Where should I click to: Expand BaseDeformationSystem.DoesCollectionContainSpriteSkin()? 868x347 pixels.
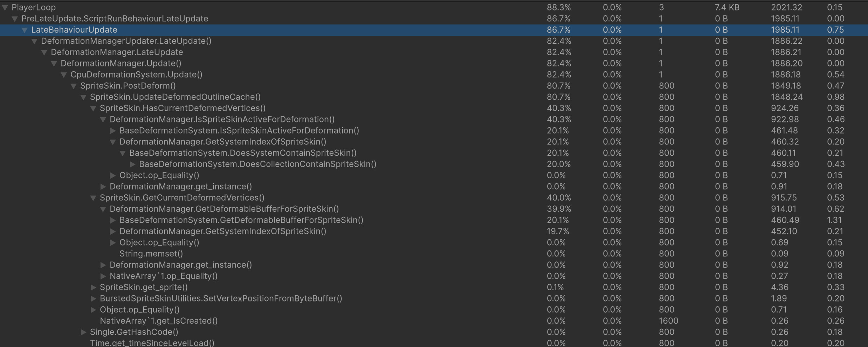(x=132, y=164)
